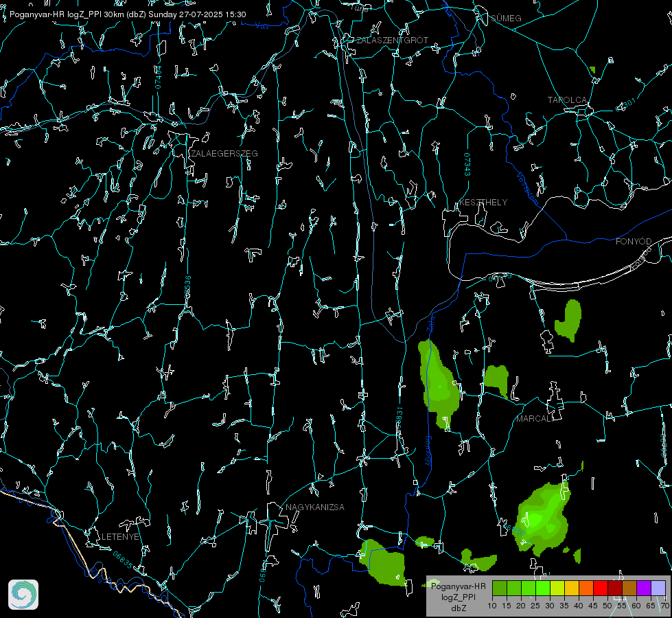Viewport: 672px width, 618px height.
Task: Select the dark red 50-55 dBZ swatch
Action: pos(615,588)
